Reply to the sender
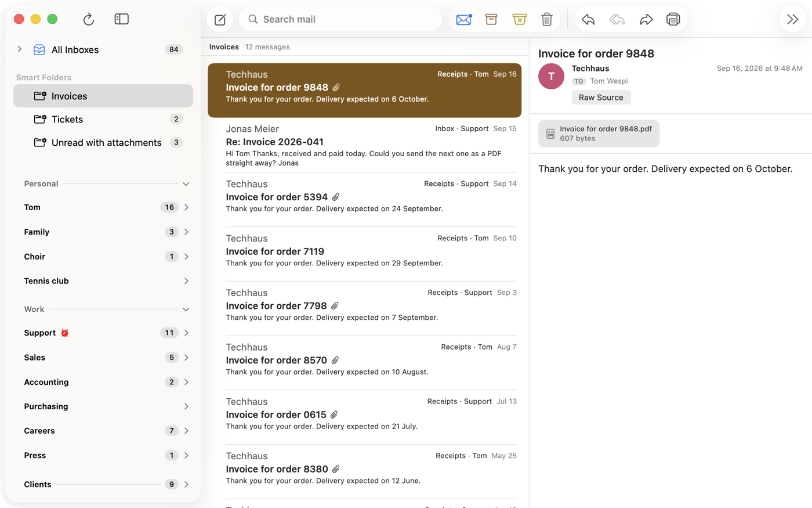The width and height of the screenshot is (812, 508). 588,19
